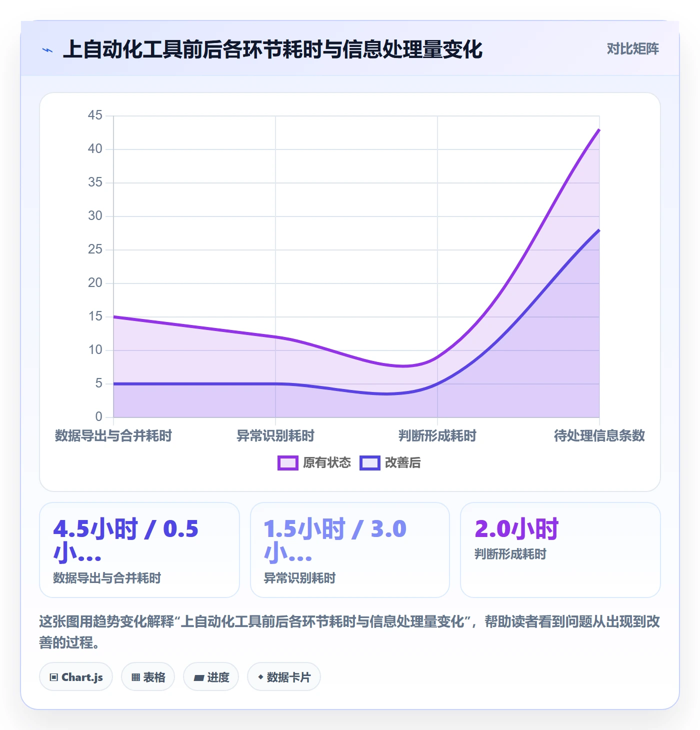Click the card caption 数据导出与合并耗时 under 4.5小时
This screenshot has width=700, height=730.
pos(107,578)
